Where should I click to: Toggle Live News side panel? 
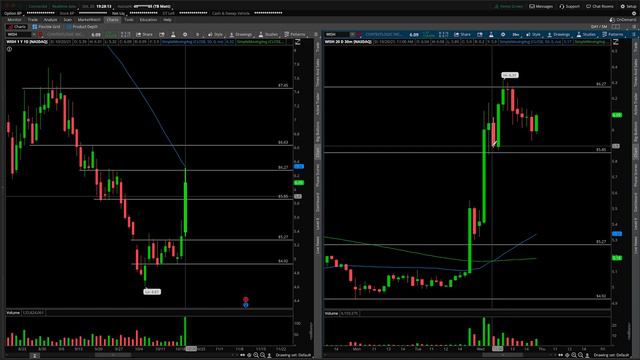click(x=318, y=245)
